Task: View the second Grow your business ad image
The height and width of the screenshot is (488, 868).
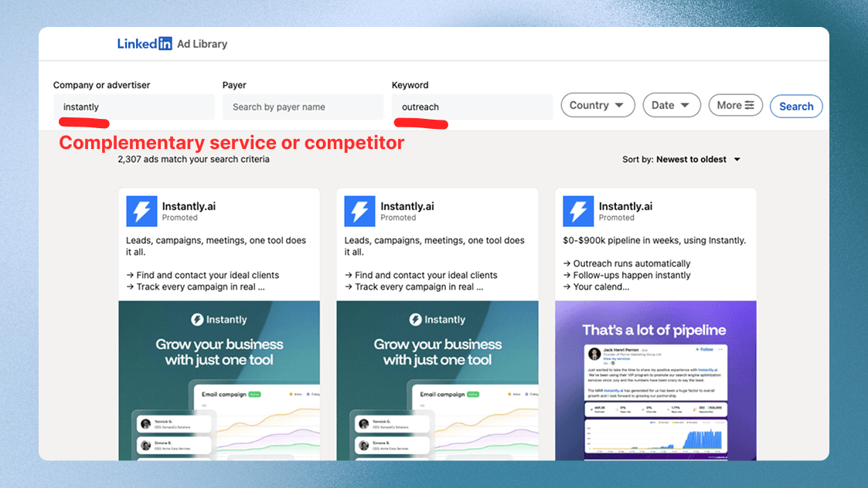Action: point(437,381)
